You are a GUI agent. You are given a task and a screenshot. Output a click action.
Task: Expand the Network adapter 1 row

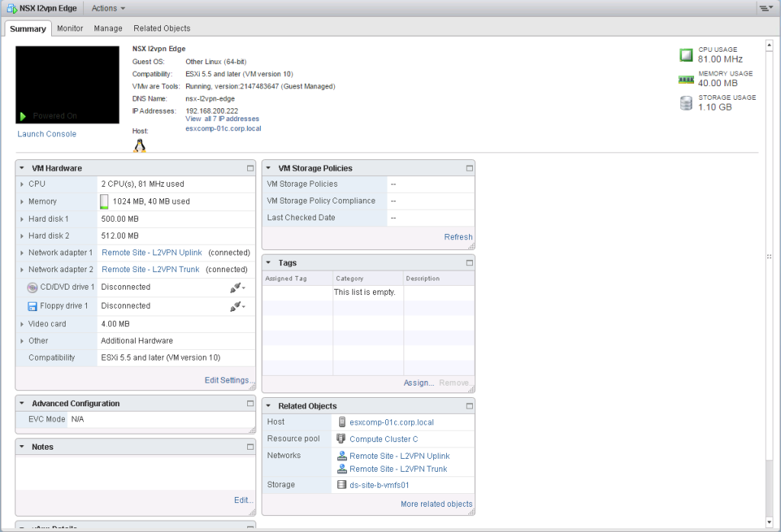(x=22, y=253)
